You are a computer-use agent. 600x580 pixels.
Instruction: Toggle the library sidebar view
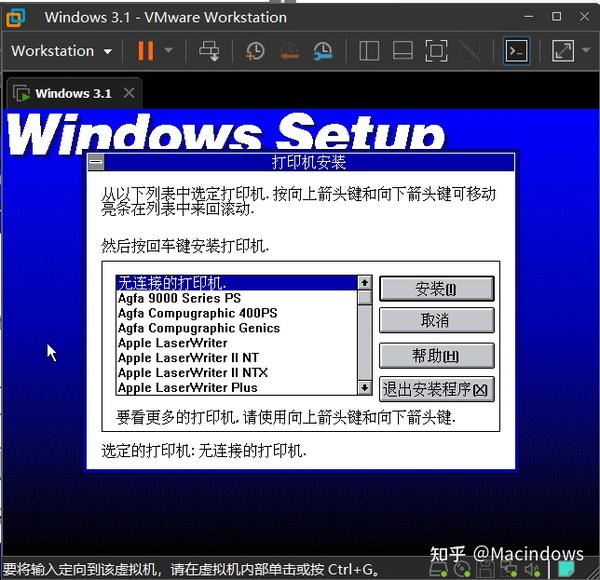[x=369, y=51]
